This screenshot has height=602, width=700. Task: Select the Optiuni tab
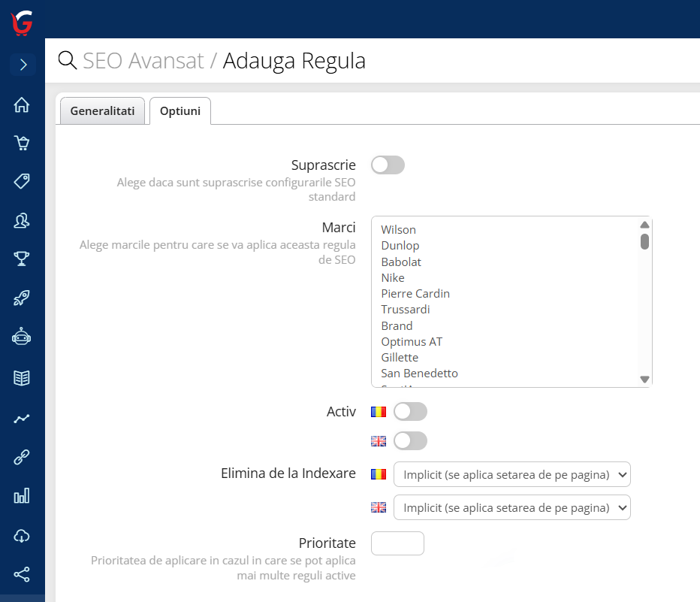tap(180, 110)
